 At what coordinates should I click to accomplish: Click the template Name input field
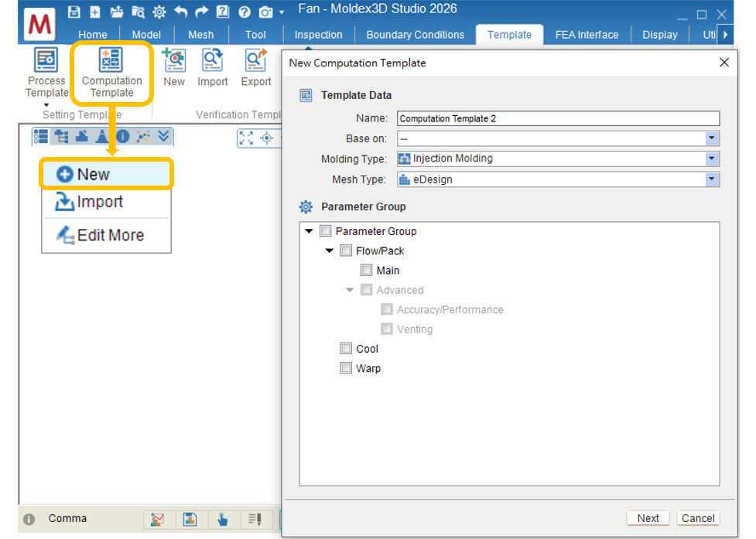point(559,118)
